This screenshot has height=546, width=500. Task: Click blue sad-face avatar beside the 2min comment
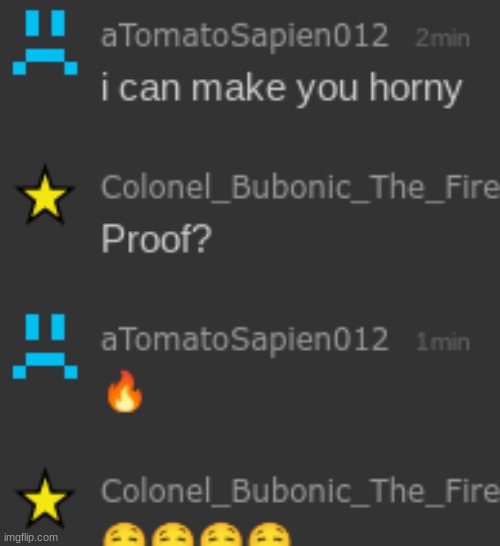(45, 42)
